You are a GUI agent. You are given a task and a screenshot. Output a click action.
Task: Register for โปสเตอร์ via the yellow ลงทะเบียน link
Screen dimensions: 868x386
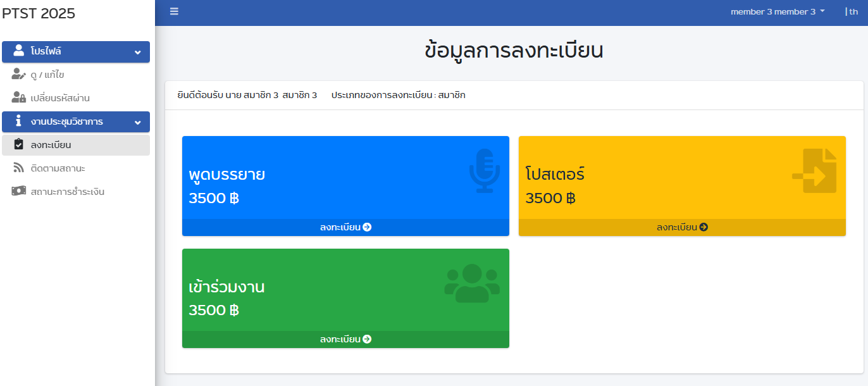tap(682, 227)
